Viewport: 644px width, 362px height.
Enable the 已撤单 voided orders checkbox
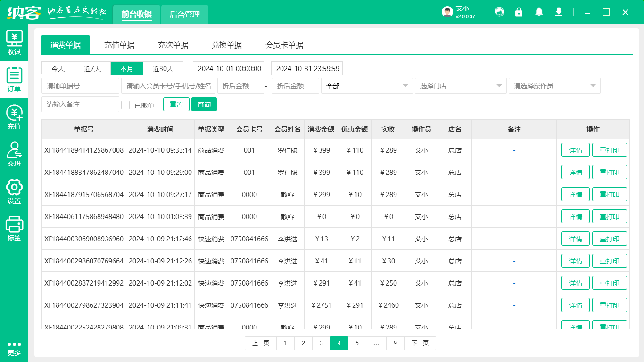pyautogui.click(x=125, y=105)
